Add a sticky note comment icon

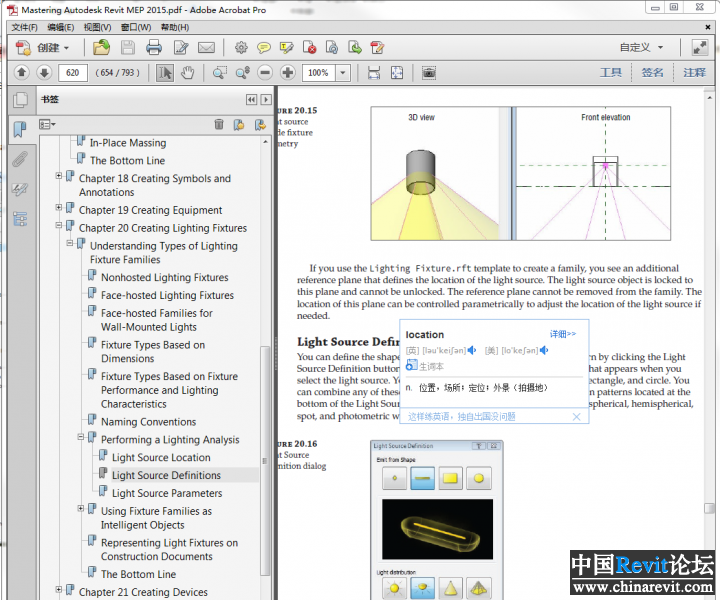264,47
